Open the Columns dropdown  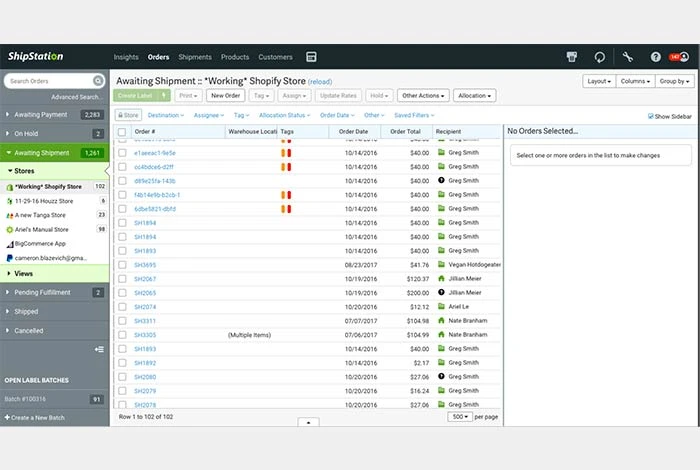pyautogui.click(x=635, y=81)
